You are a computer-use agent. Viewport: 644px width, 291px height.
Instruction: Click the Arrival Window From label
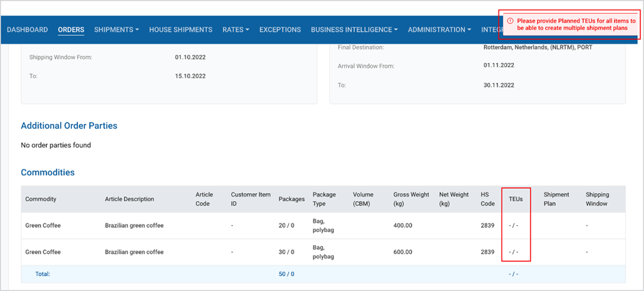pyautogui.click(x=366, y=66)
